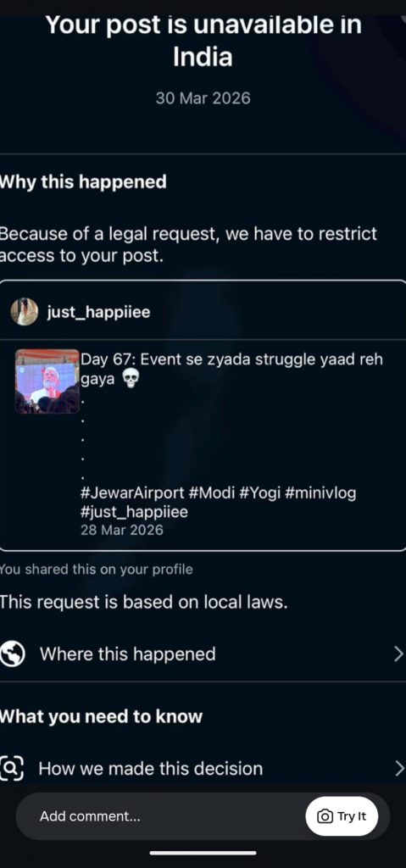Tap the bottom home indicator bar
The width and height of the screenshot is (406, 868).
tap(203, 853)
